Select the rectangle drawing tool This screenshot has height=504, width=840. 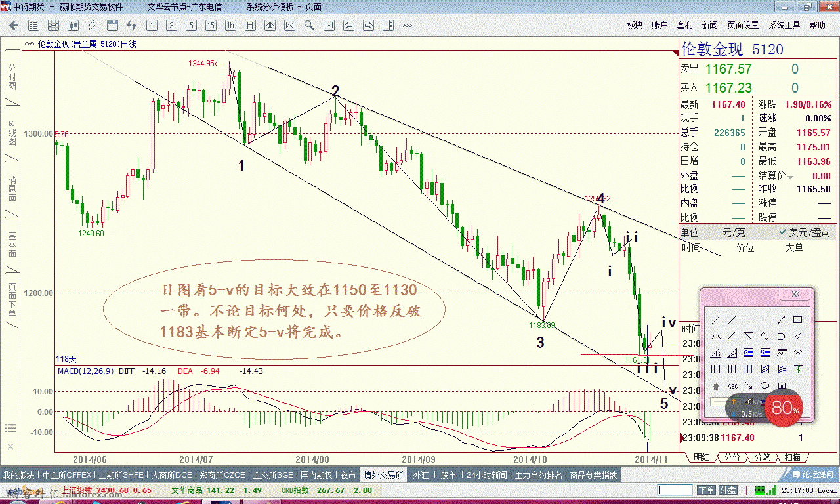tap(797, 320)
